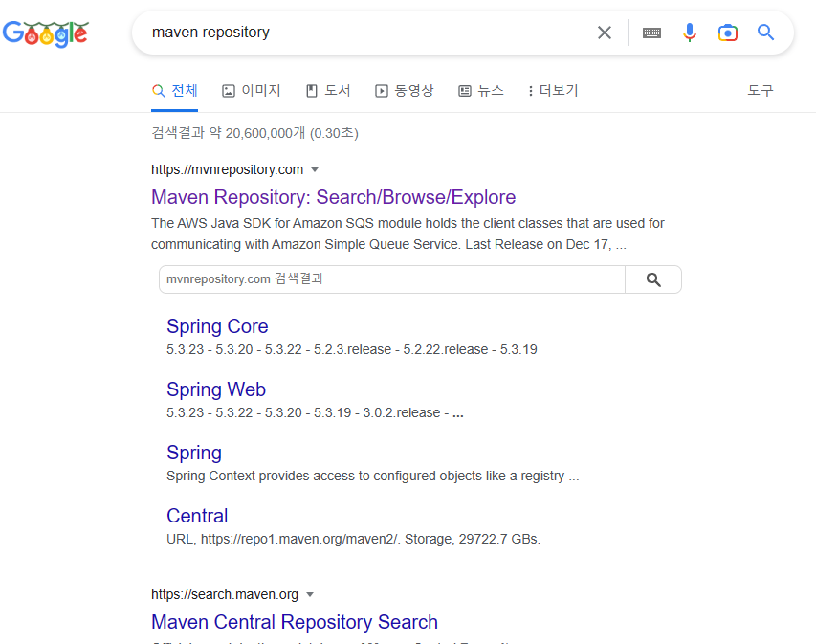Image resolution: width=816 pixels, height=644 pixels.
Task: Switch to the 도서 tab
Action: pyautogui.click(x=328, y=91)
